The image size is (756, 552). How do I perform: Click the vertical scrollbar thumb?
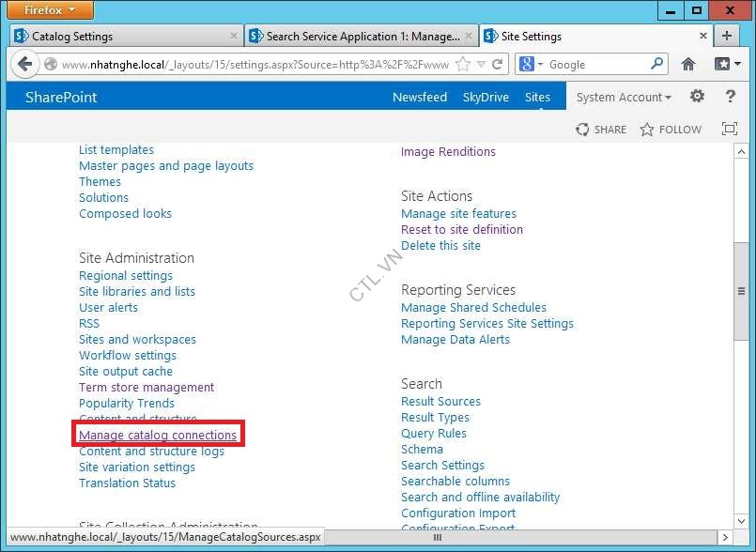(741, 291)
